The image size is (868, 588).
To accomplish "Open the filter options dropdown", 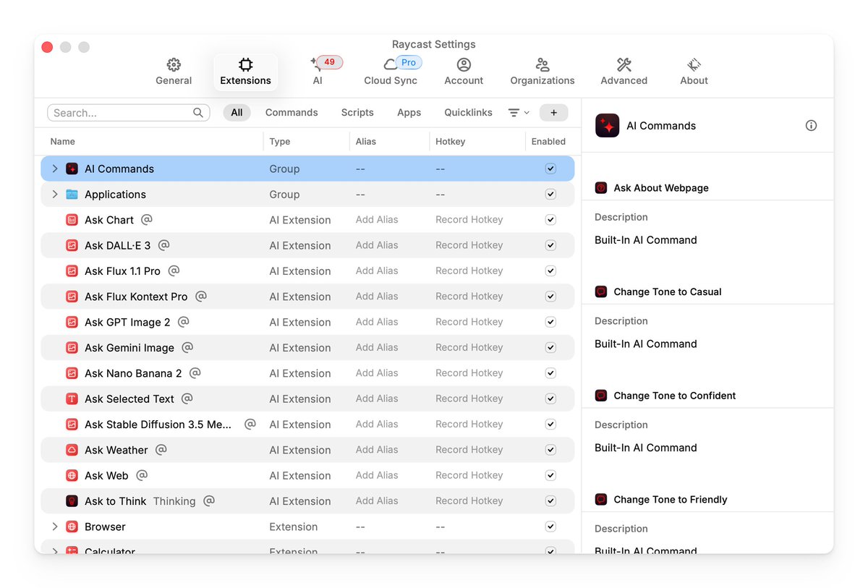I will pos(519,113).
